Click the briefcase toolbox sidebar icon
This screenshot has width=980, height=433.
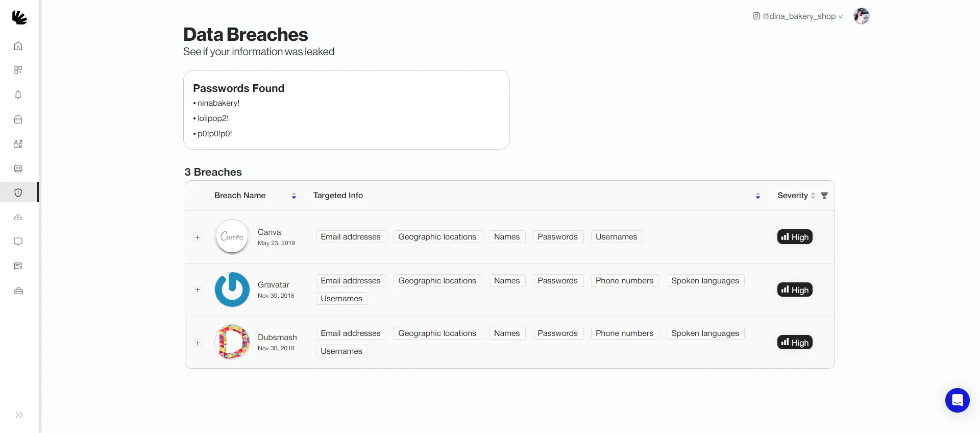pyautogui.click(x=18, y=291)
